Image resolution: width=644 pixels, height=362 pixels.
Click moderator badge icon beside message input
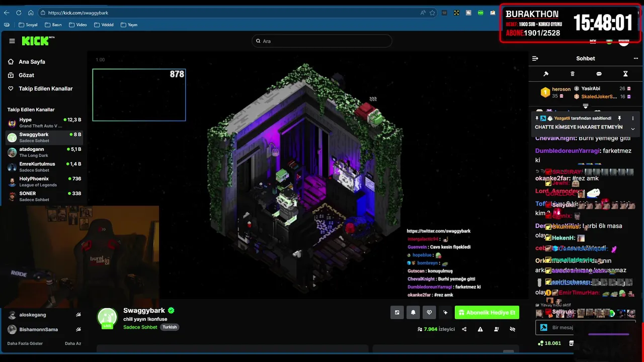click(544, 327)
